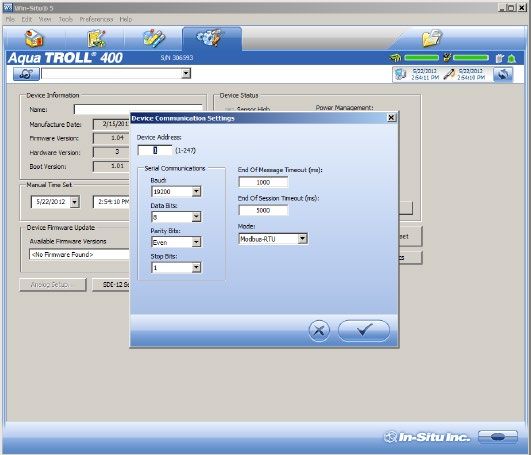This screenshot has width=531, height=455.
Task: Click the memory status icon
Action: tap(447, 58)
